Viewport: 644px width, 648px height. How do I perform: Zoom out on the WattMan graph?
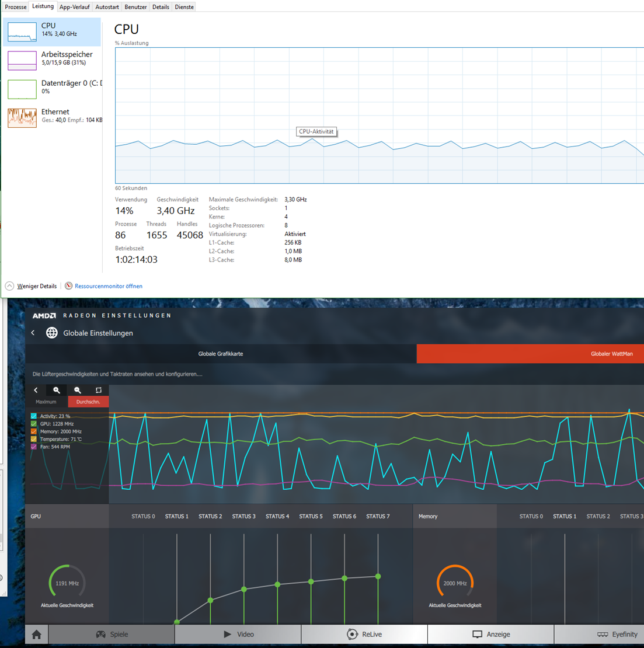(x=77, y=390)
